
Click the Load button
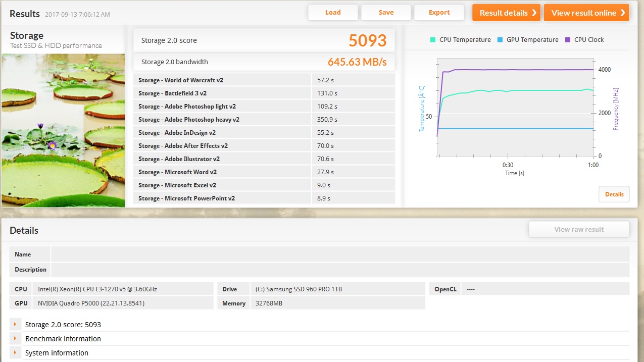(333, 13)
